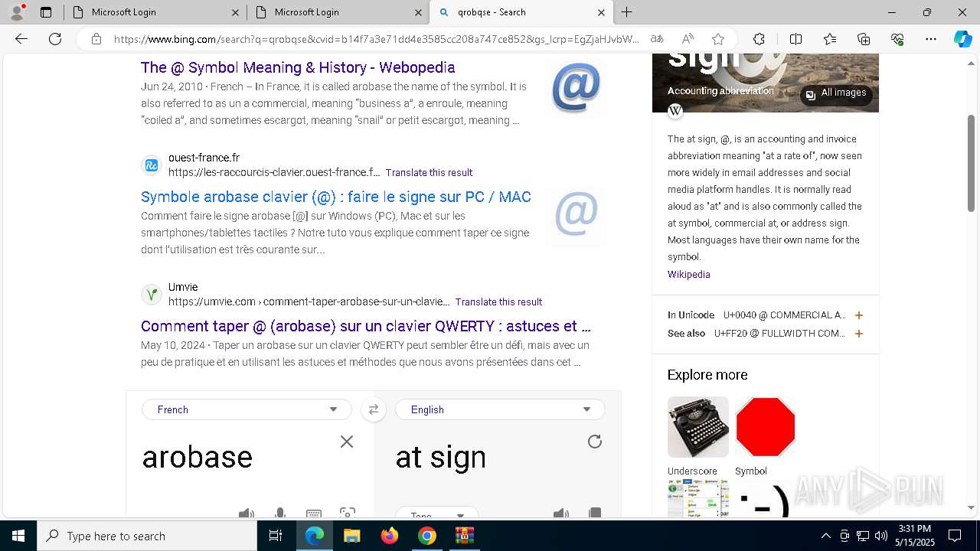Image resolution: width=980 pixels, height=551 pixels.
Task: Expand See also row
Action: point(859,334)
